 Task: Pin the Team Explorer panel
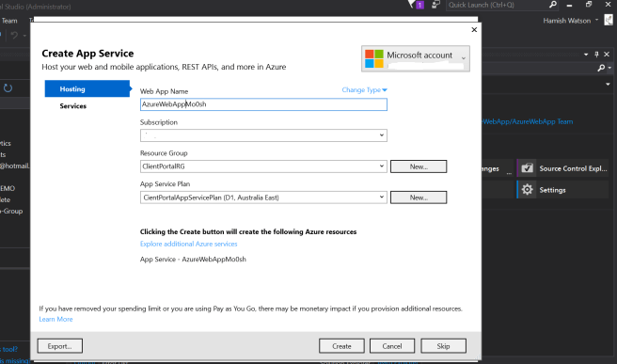tap(596, 55)
